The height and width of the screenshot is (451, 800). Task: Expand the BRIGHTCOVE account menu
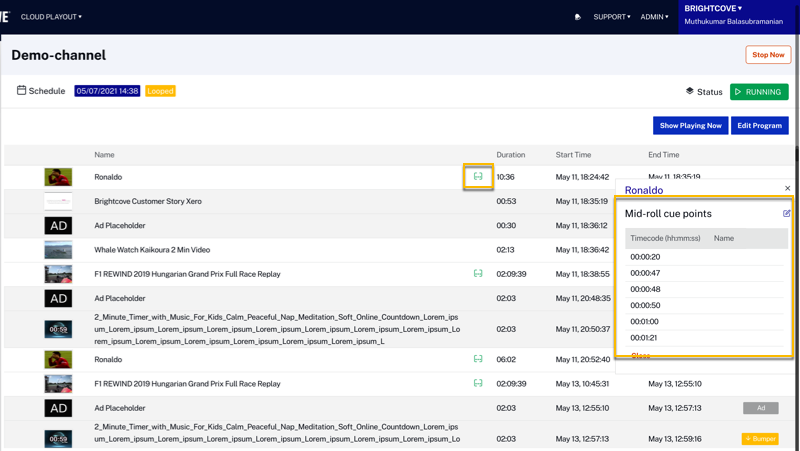pos(713,8)
